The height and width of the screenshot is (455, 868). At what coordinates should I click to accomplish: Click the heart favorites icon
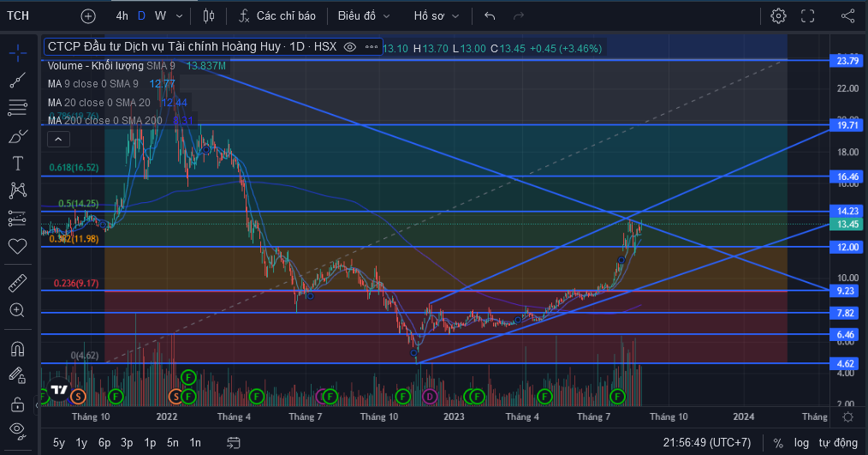click(18, 246)
